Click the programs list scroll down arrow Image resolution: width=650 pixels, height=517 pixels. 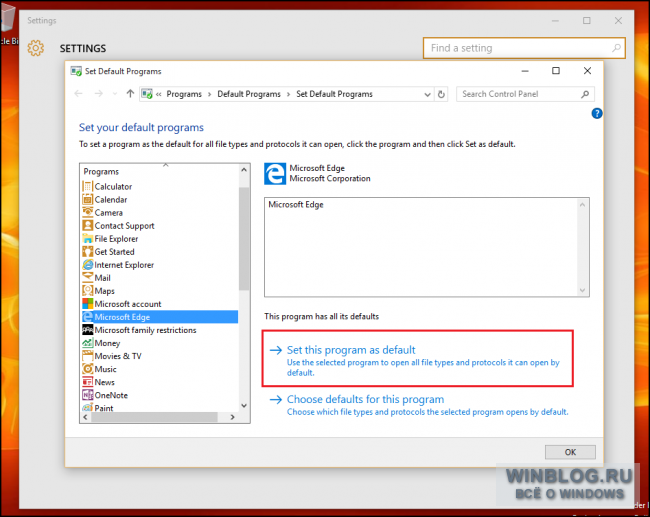[244, 405]
